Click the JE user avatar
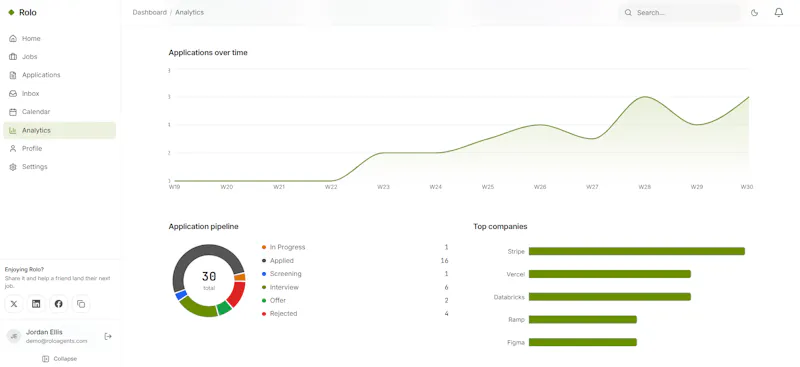This screenshot has width=800, height=367. pyautogui.click(x=14, y=336)
